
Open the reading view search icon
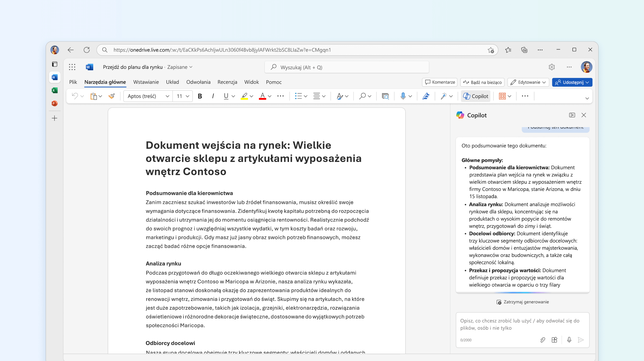pos(385,96)
